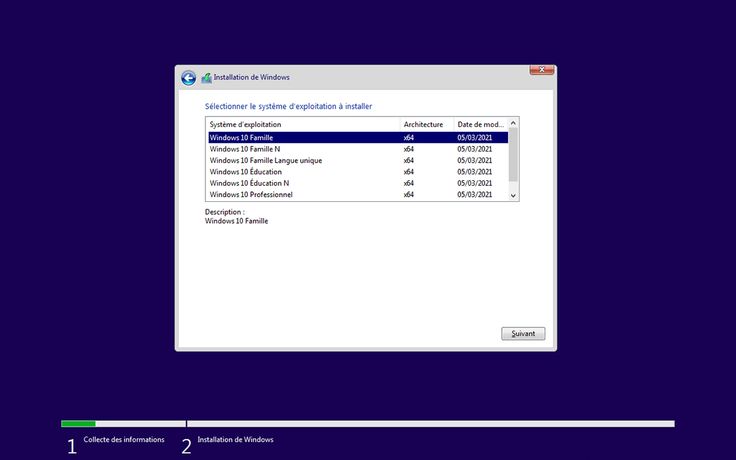
Task: Sort by Date de mod... column header
Action: coord(481,124)
